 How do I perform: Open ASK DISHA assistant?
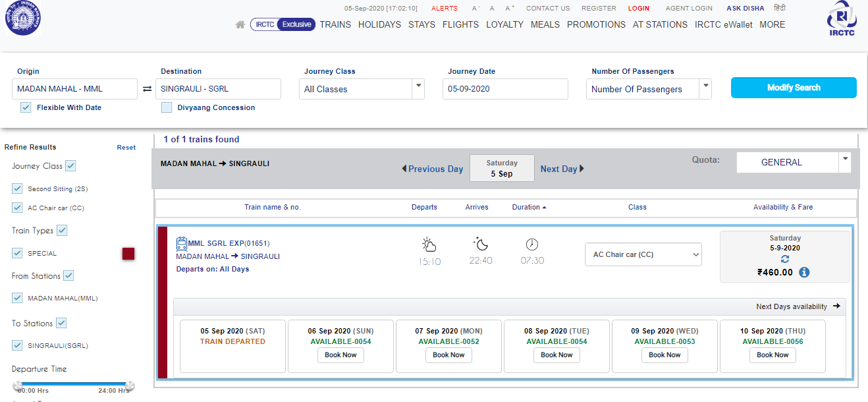746,9
